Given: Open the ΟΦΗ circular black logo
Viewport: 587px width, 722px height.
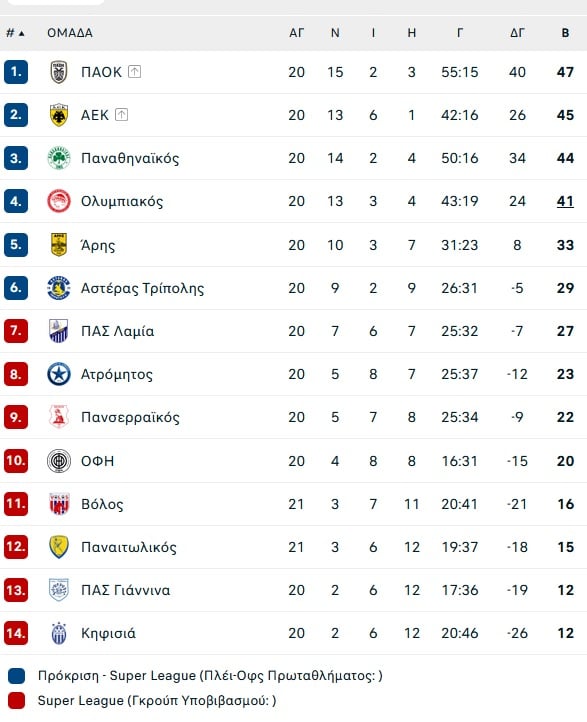Looking at the screenshot, I should (x=59, y=460).
